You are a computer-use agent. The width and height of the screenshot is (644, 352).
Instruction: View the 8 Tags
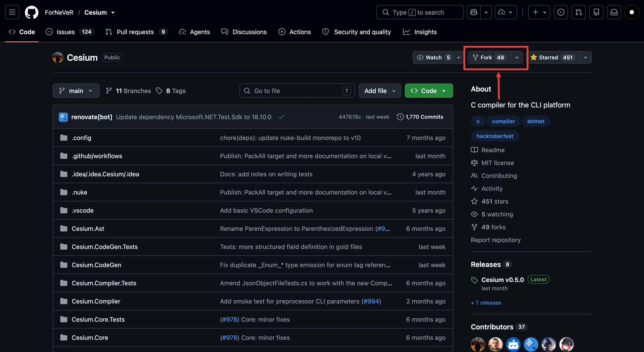(171, 91)
